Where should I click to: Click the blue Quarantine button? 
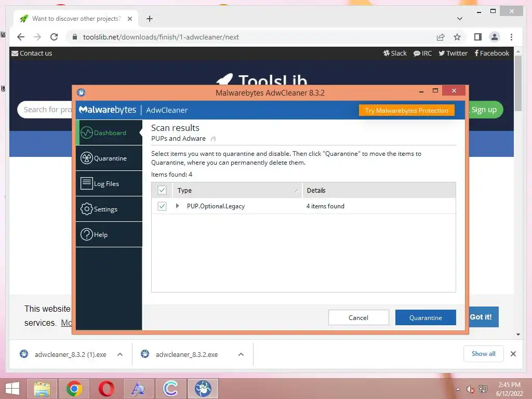coord(425,317)
